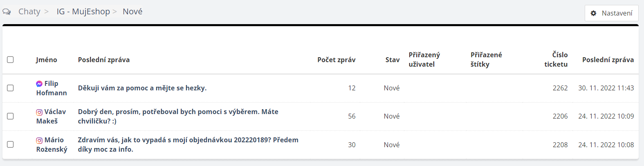The image size is (644, 166).
Task: Open message "Děkuji vám za pomoc a mějte se hezky."
Action: pos(142,88)
